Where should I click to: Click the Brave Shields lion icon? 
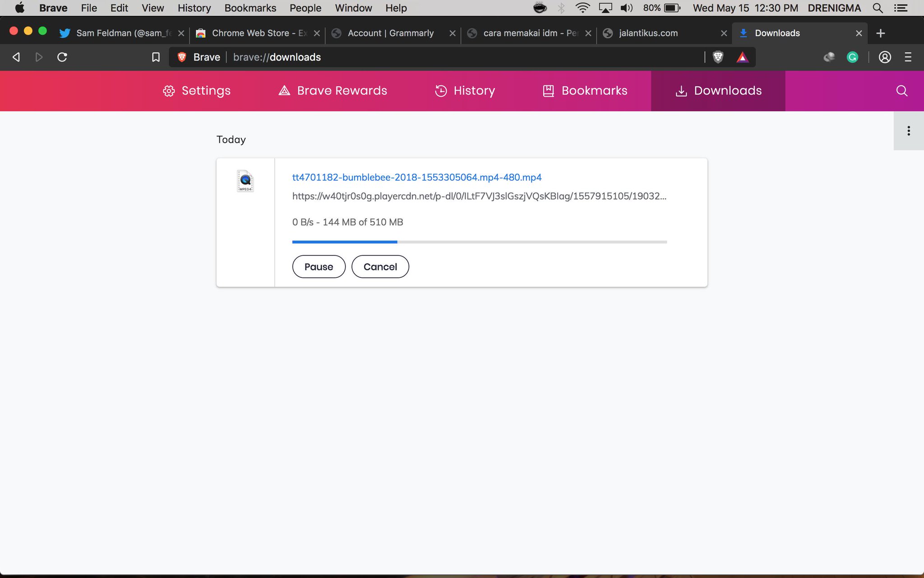(x=718, y=57)
